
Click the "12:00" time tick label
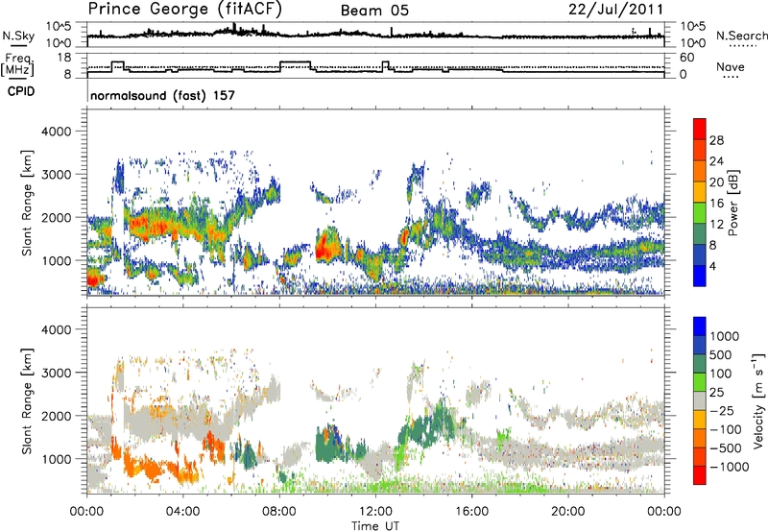click(375, 512)
